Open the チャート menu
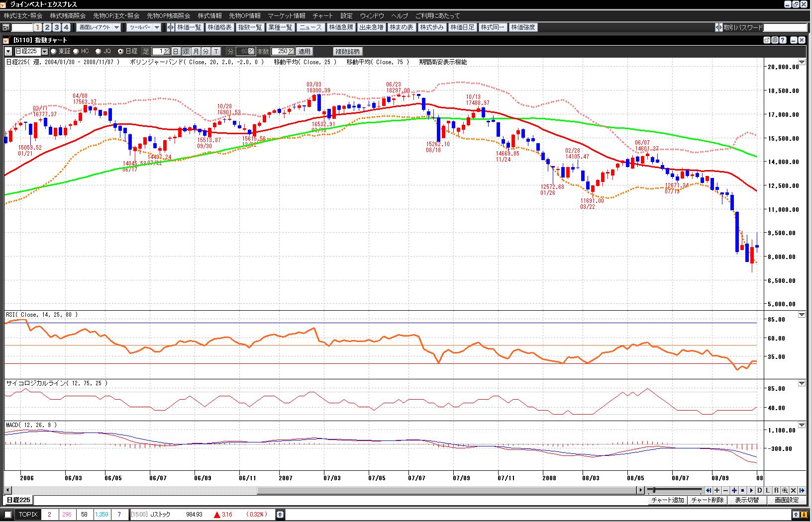812x522 pixels. tap(322, 16)
